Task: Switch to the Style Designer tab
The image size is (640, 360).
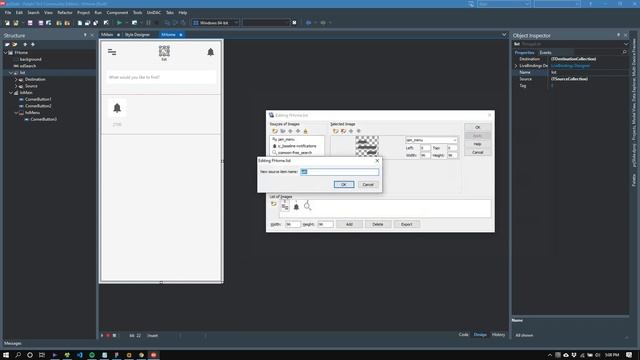Action: 137,35
